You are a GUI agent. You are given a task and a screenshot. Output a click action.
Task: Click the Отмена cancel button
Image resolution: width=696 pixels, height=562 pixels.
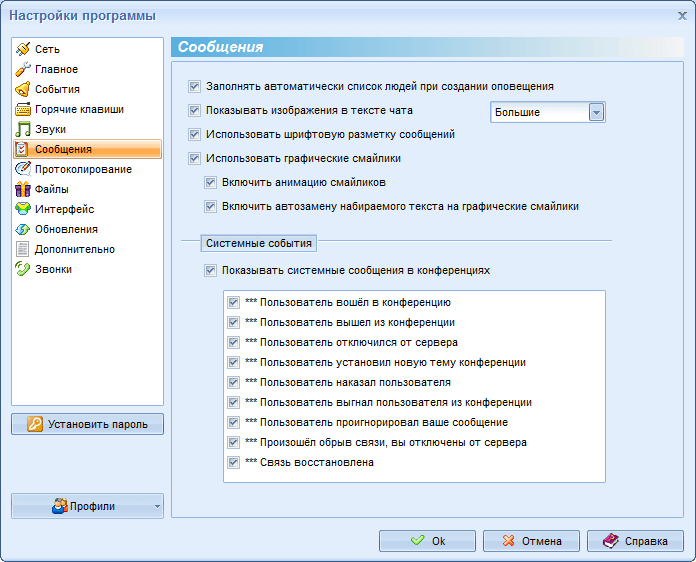pyautogui.click(x=531, y=541)
